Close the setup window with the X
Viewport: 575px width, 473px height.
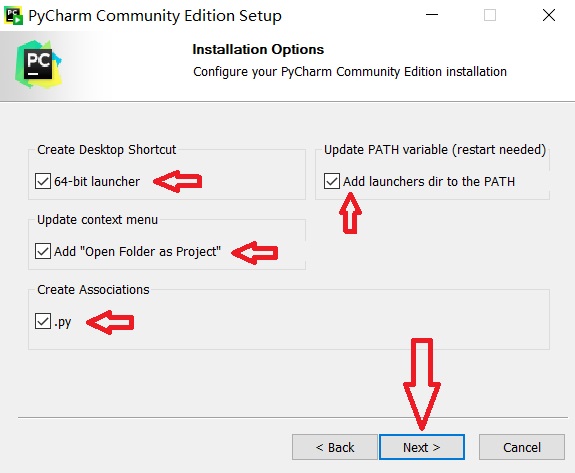549,15
